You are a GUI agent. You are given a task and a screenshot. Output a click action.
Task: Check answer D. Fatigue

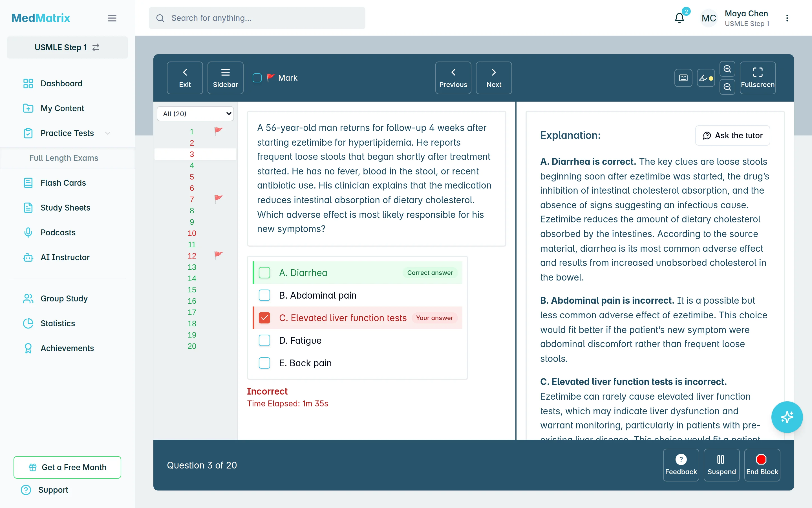click(264, 340)
